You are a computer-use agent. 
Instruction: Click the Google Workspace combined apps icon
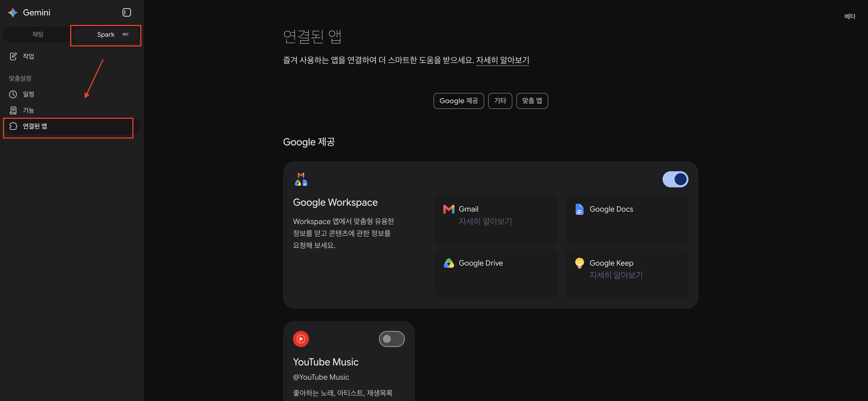tap(301, 179)
